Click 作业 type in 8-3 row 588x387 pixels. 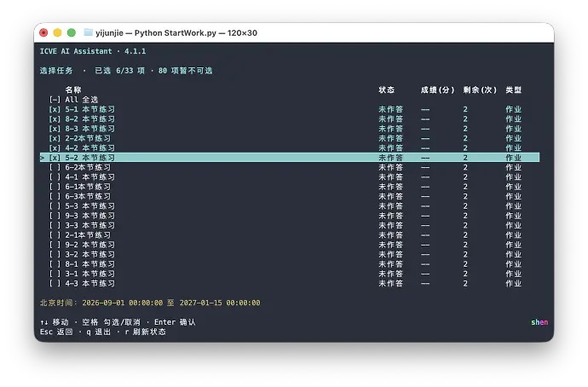point(513,129)
